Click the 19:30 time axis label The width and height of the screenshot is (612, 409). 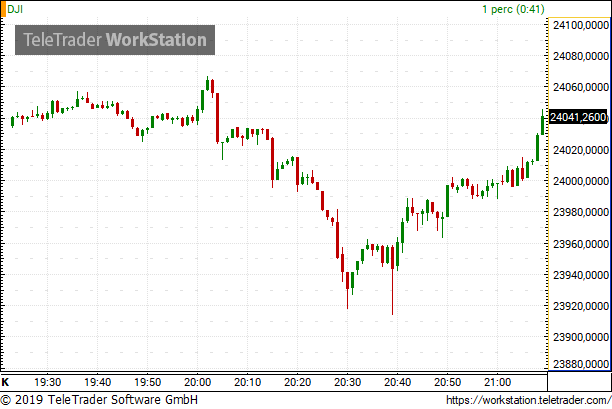coord(48,382)
